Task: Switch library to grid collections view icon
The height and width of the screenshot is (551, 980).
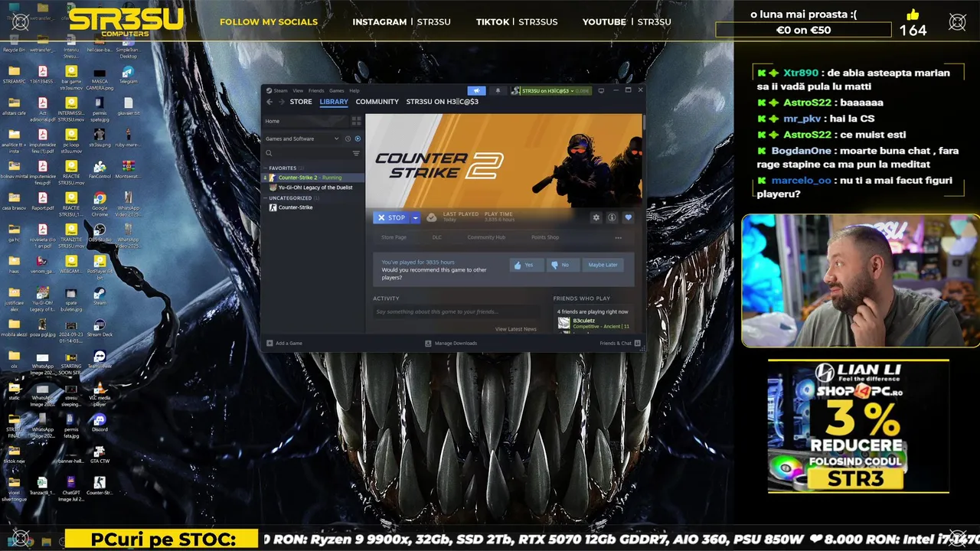Action: tap(356, 121)
